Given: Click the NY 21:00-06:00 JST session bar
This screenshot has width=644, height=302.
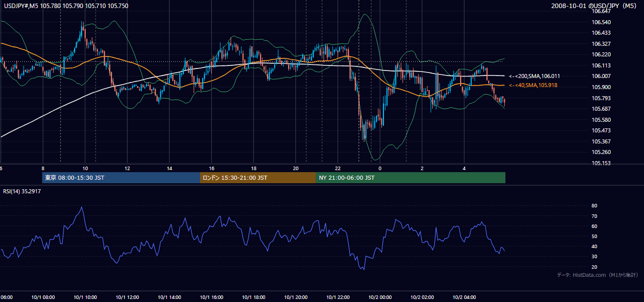Looking at the screenshot, I should tap(411, 178).
